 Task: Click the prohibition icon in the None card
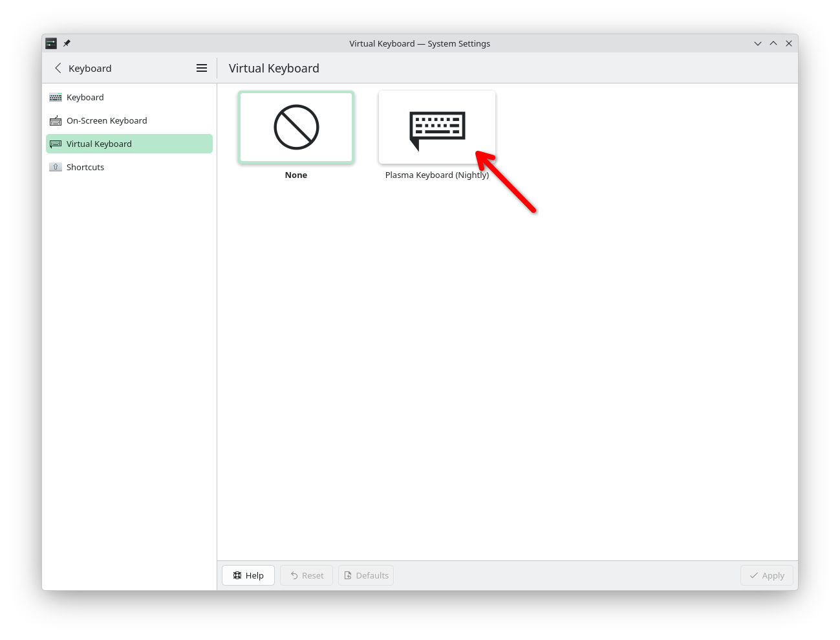click(x=296, y=127)
